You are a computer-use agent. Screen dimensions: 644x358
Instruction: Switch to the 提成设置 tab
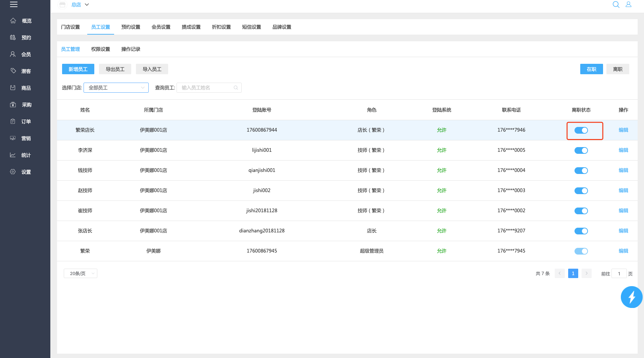pyautogui.click(x=191, y=27)
